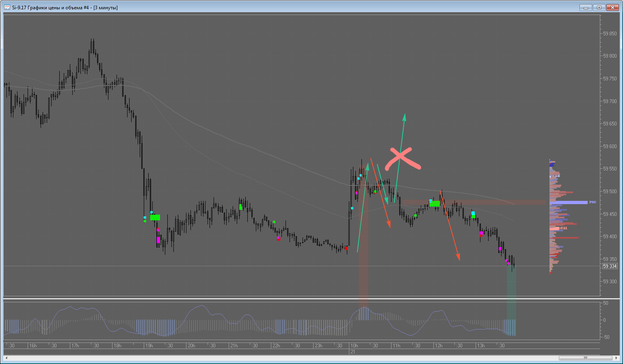
Task: Click the 59 550 price axis label
Action: pos(610,169)
